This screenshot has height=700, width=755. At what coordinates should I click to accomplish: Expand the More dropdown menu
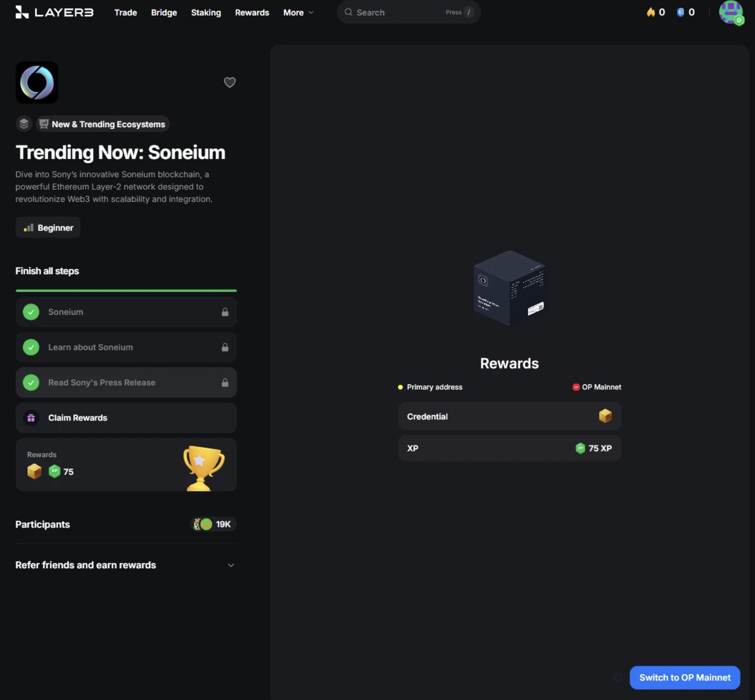coord(298,12)
